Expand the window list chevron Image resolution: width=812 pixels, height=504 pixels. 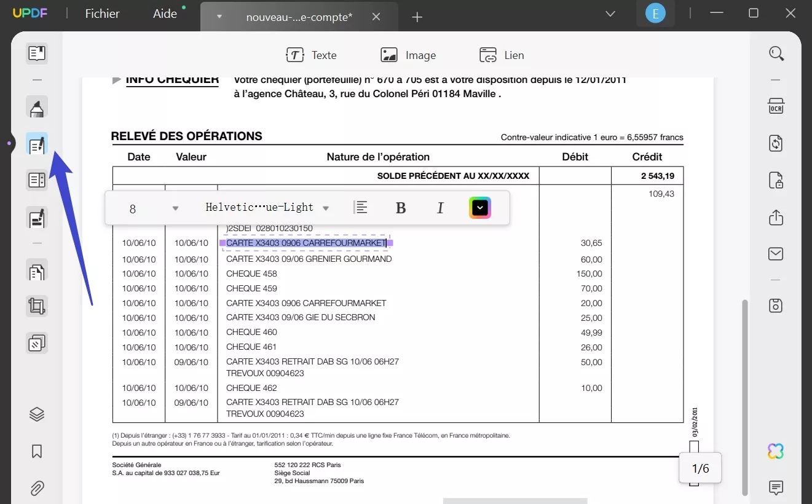coord(610,14)
